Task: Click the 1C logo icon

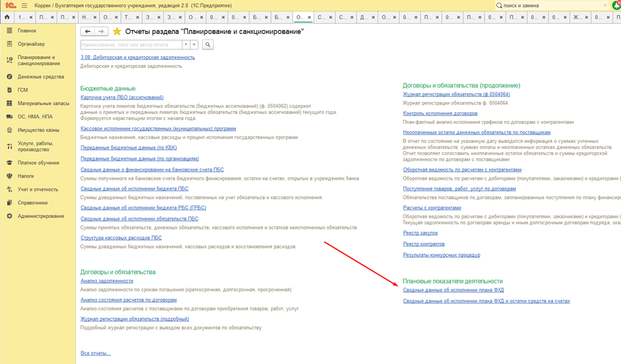Action: (11, 6)
